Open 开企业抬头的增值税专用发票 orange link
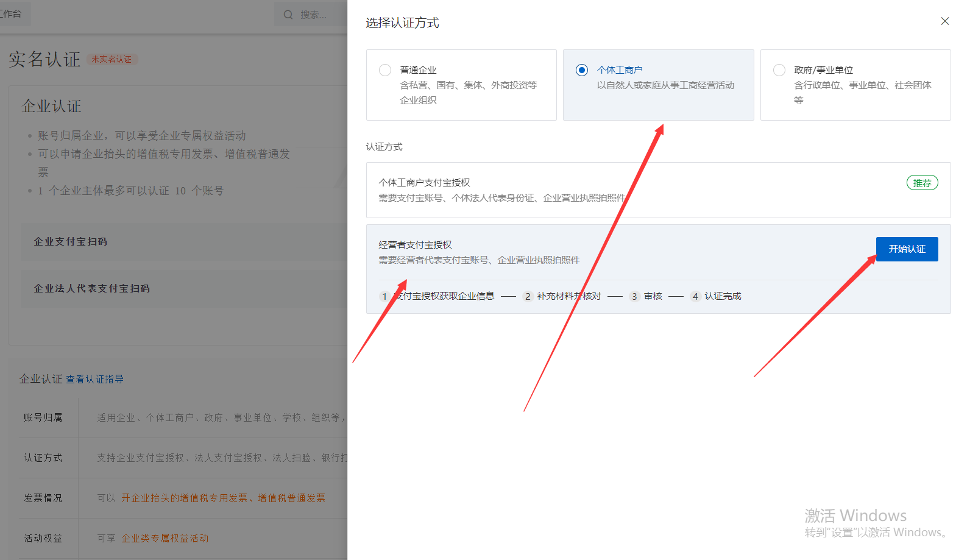 click(184, 498)
